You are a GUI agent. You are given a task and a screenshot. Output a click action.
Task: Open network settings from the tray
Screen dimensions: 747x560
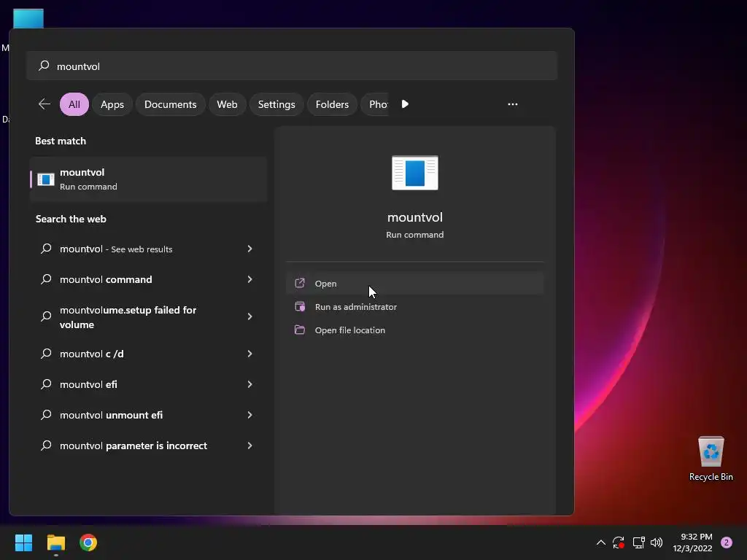click(638, 542)
